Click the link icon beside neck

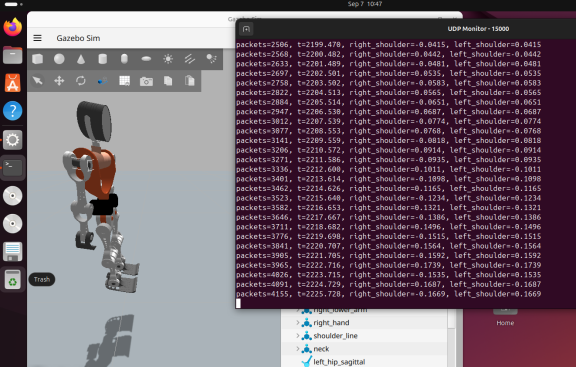pyautogui.click(x=307, y=348)
